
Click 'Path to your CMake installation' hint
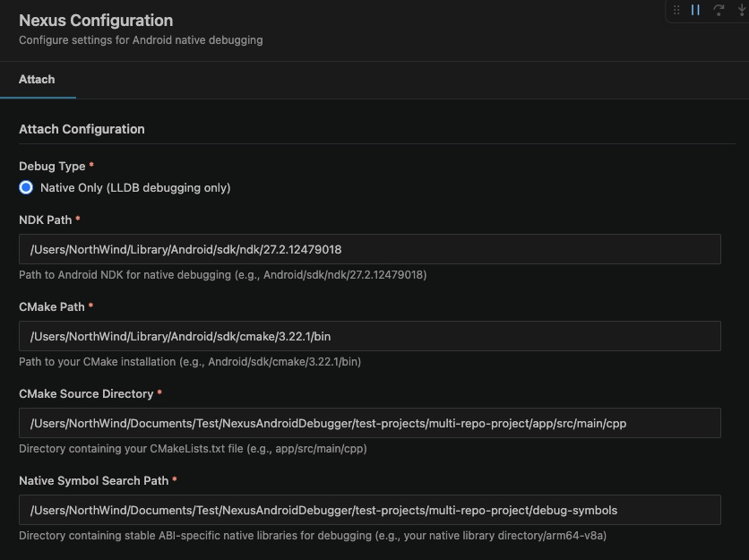click(x=190, y=362)
